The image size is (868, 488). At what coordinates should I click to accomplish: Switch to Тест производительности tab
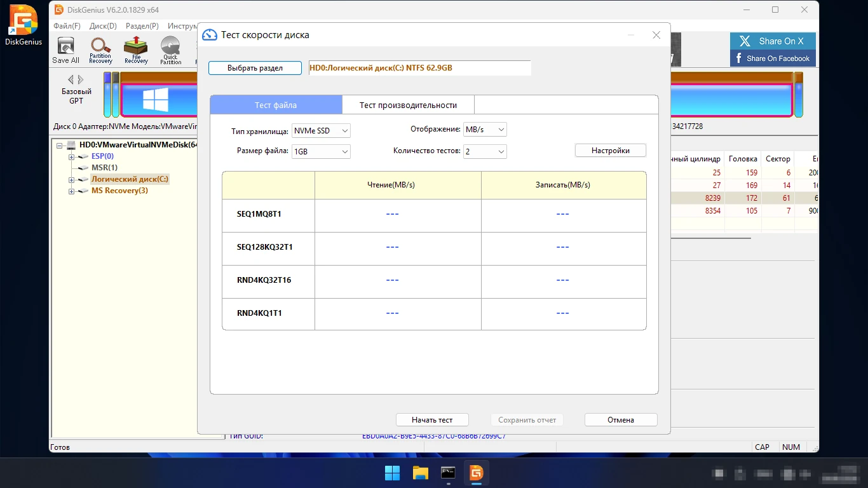[x=408, y=105]
